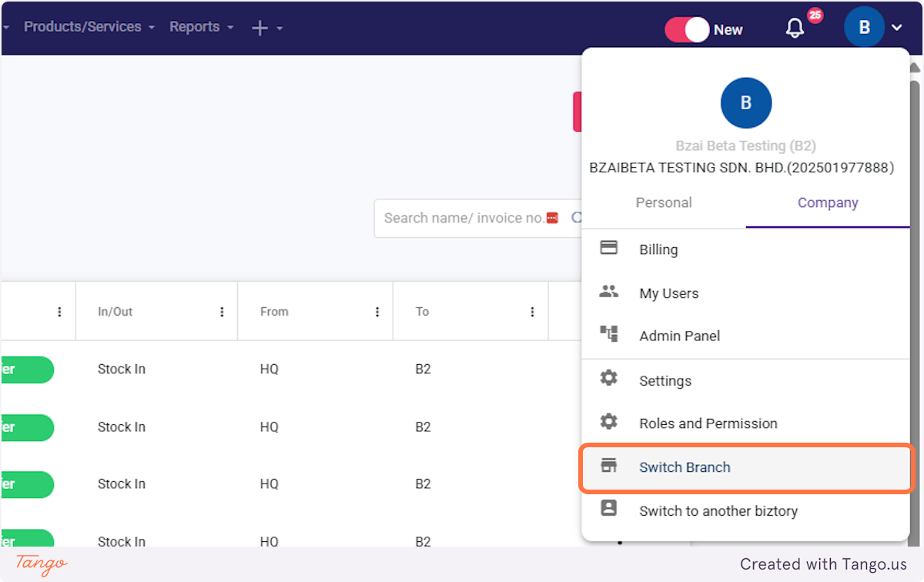
Task: Click B2 in the first table row
Action: (x=423, y=370)
